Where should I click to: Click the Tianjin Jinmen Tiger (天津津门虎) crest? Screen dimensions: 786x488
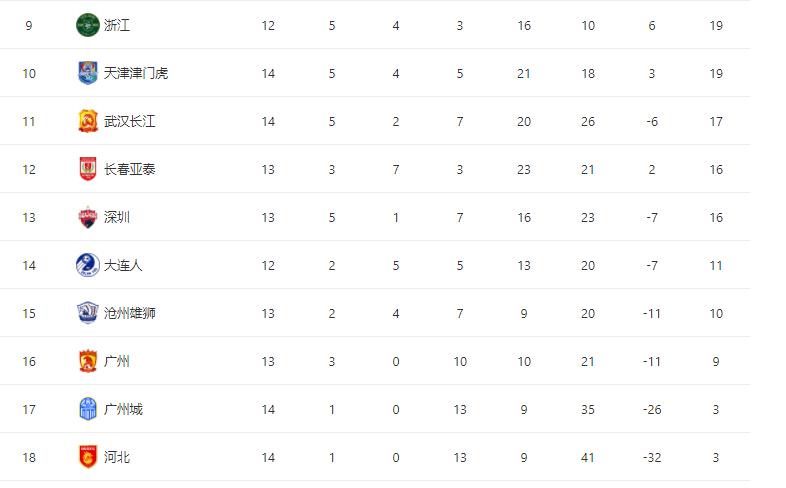coord(88,73)
